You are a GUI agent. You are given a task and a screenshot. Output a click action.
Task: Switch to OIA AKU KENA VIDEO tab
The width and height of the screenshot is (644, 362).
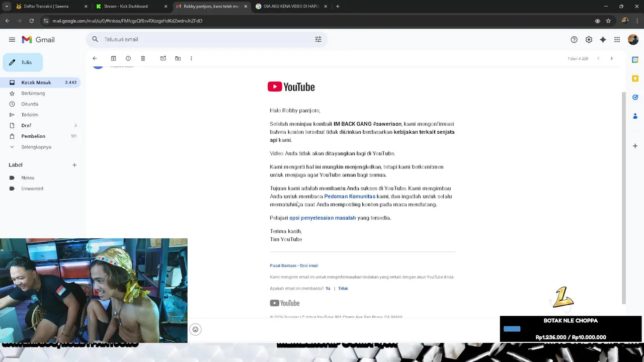[292, 7]
